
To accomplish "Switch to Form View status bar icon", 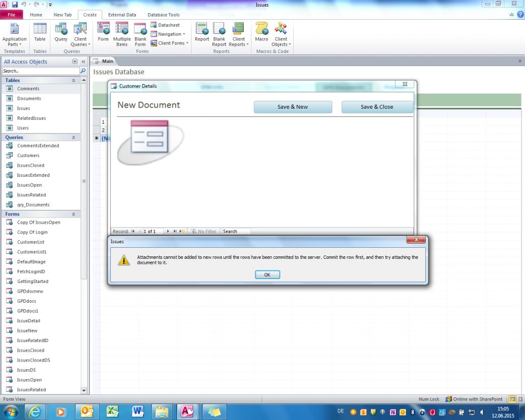I will click(512, 399).
